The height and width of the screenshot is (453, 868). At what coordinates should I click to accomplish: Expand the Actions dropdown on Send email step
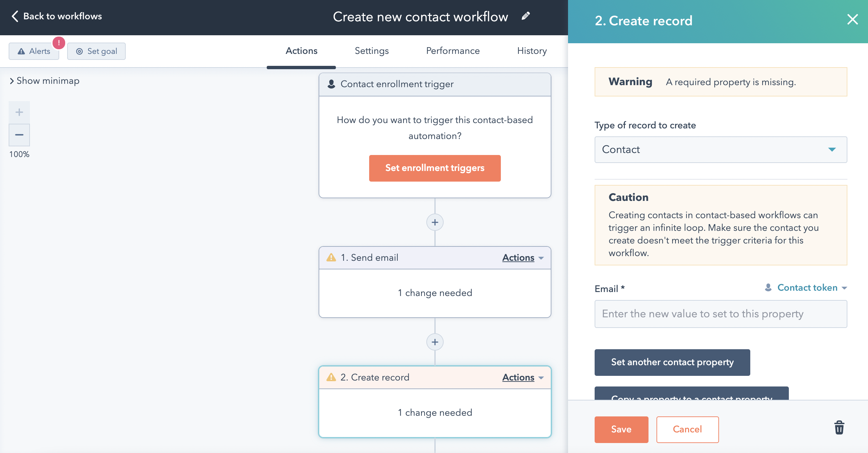522,258
